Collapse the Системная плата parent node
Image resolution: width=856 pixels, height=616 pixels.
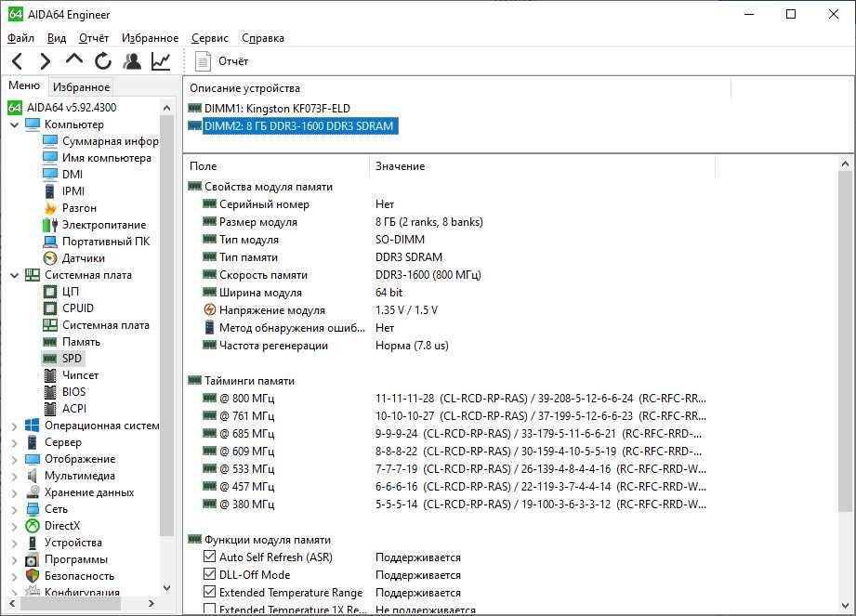tap(15, 276)
